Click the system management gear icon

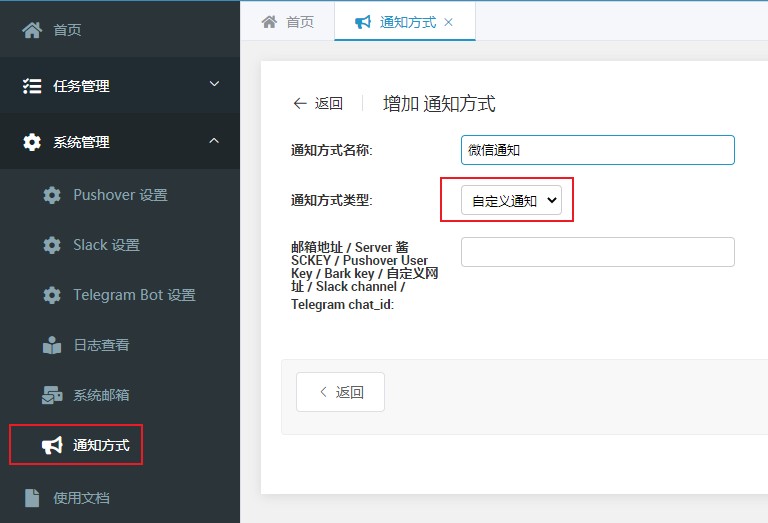pos(32,142)
